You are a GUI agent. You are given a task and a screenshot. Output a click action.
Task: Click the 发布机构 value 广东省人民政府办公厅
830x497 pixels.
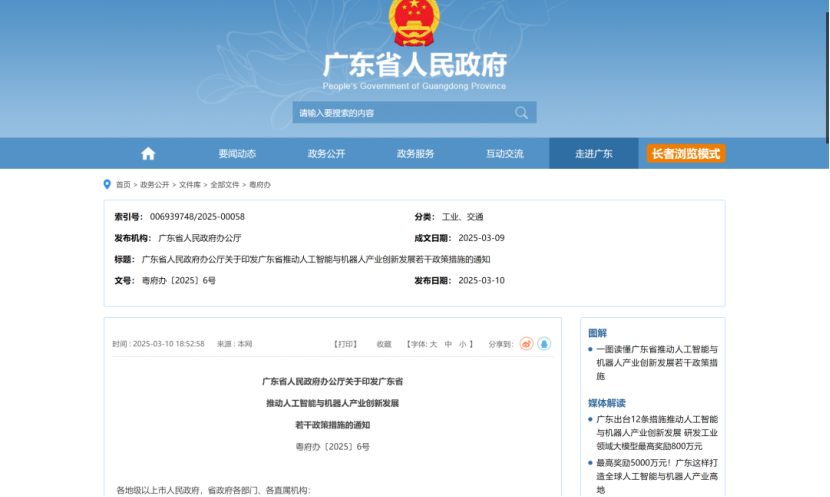click(200, 238)
